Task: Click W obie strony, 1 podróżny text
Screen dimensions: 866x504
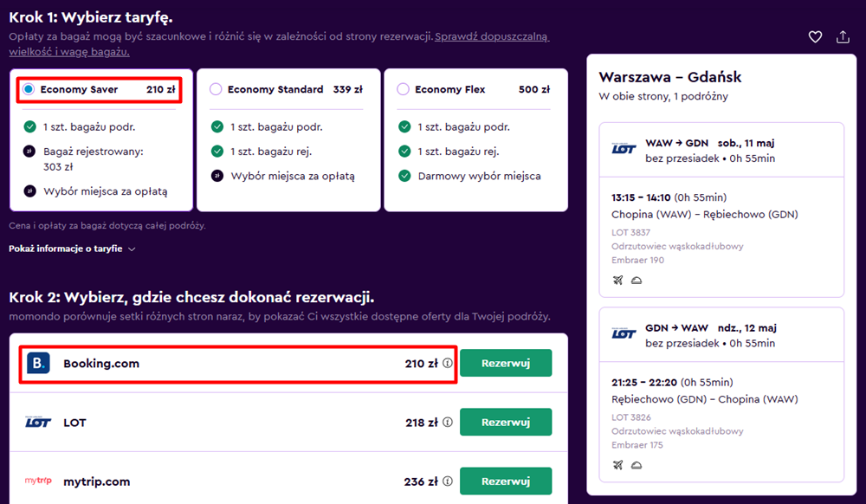Action: [x=663, y=96]
